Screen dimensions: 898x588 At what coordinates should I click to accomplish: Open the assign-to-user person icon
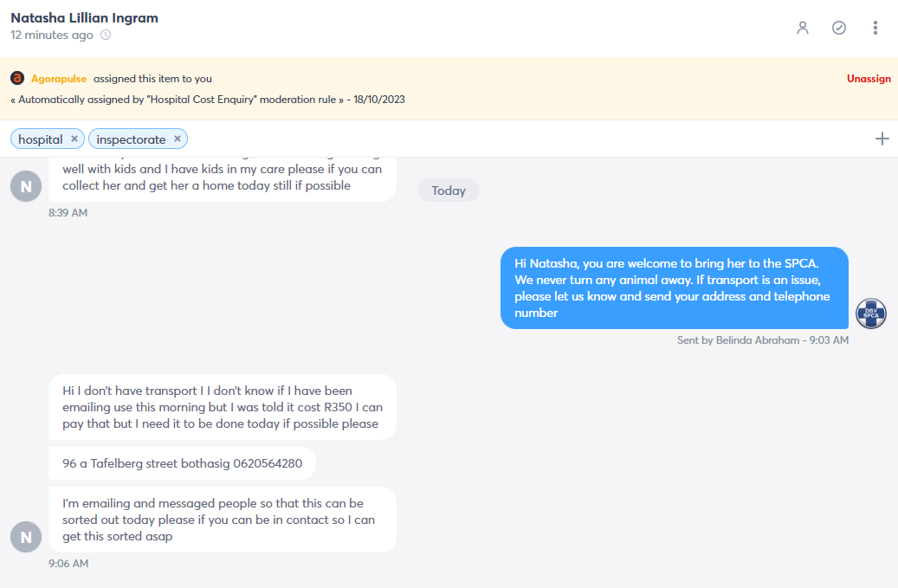click(x=803, y=28)
